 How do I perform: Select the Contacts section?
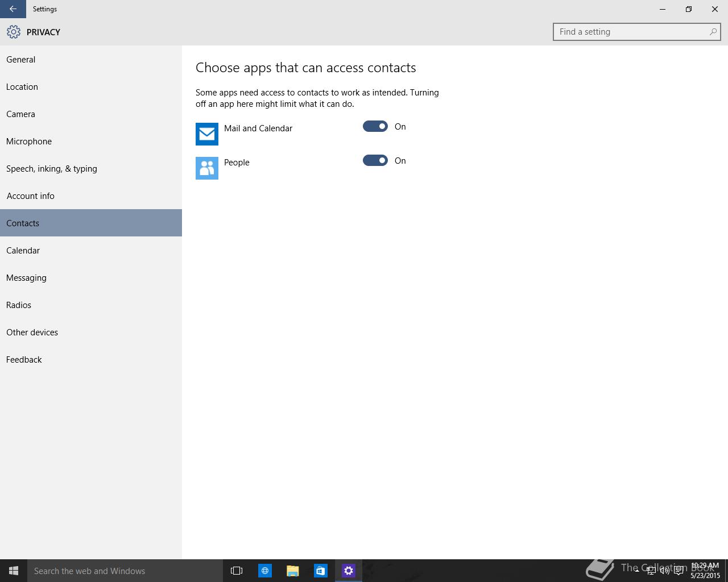(91, 223)
